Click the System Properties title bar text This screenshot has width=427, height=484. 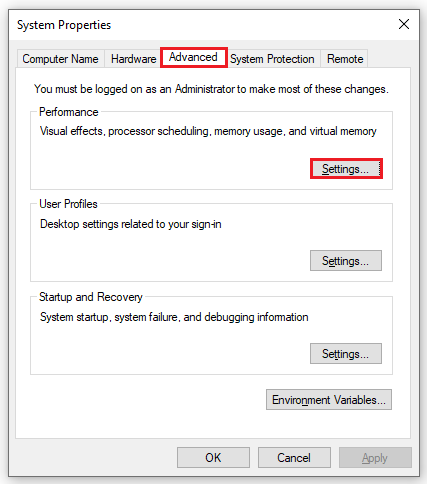coord(64,25)
